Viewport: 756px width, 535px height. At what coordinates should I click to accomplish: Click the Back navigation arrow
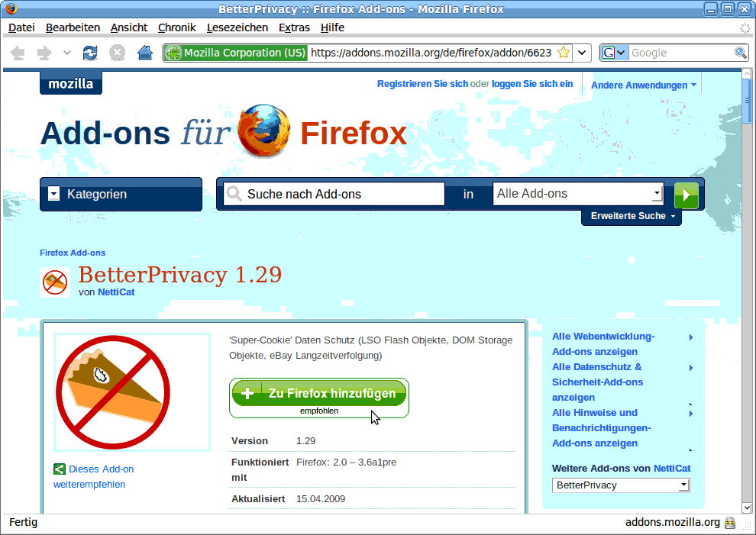pyautogui.click(x=18, y=53)
